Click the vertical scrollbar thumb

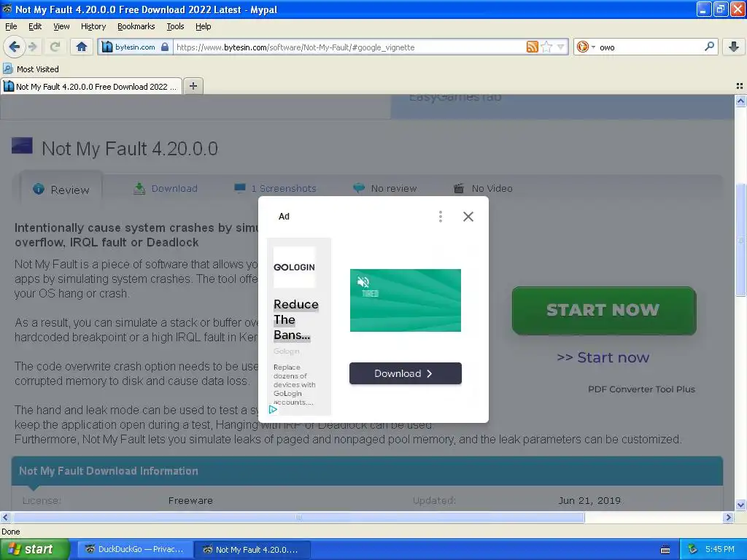(740, 240)
